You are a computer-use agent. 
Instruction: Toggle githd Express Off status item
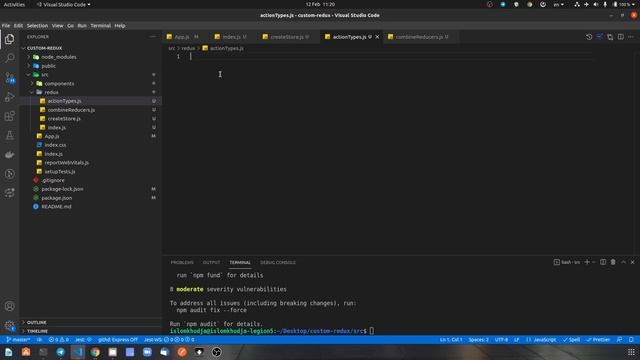(x=118, y=340)
